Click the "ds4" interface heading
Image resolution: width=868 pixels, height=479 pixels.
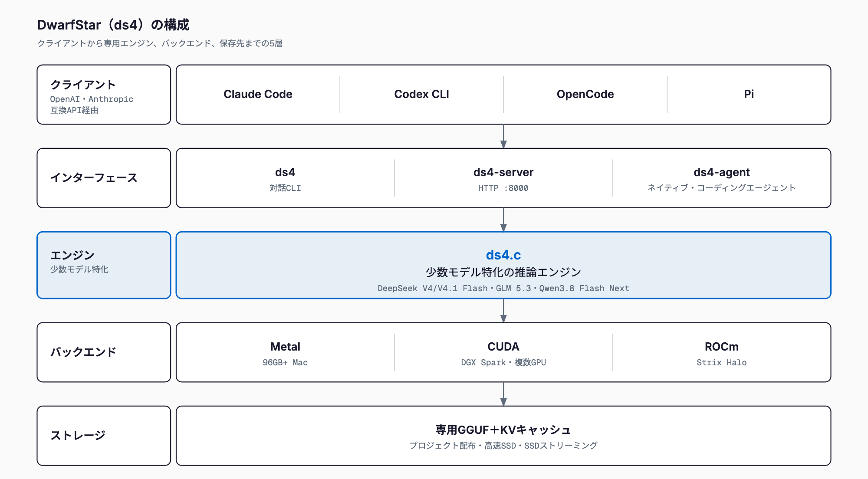[285, 172]
